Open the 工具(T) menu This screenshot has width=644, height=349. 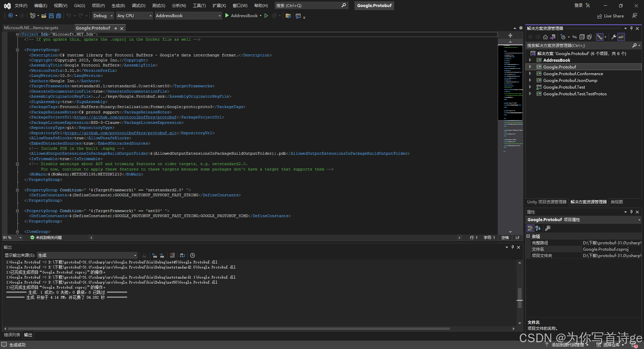pos(199,6)
